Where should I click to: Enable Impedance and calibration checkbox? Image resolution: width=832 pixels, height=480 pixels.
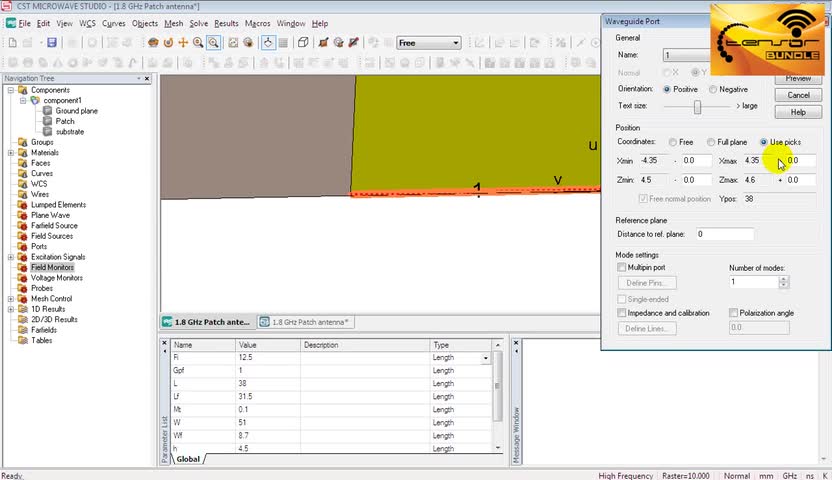click(x=622, y=313)
